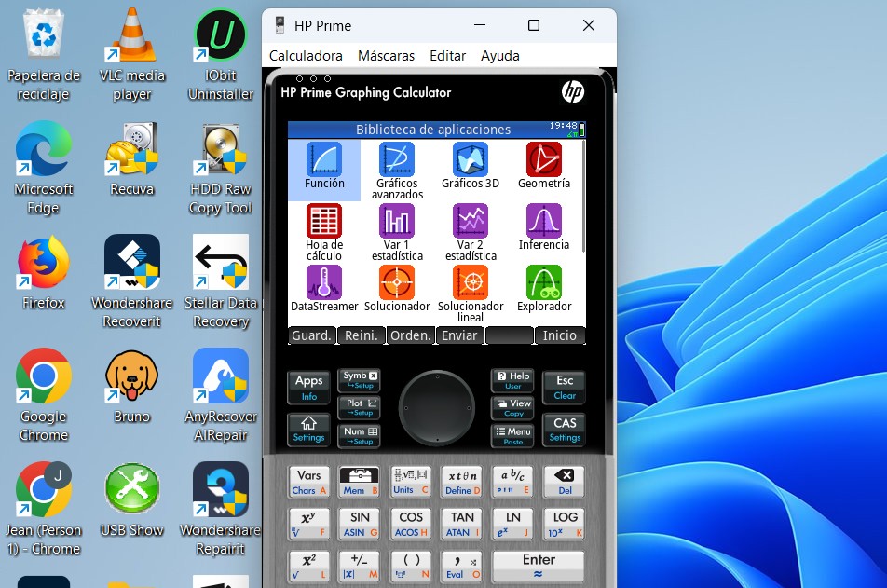Screen dimensions: 887x588
Task: Open the Solucionador lineal app
Action: tap(471, 284)
